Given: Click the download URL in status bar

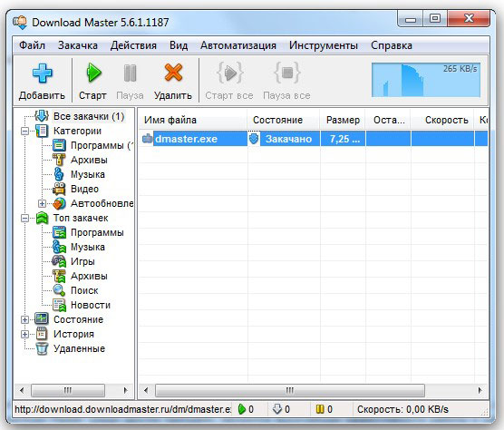Looking at the screenshot, I should (122, 409).
